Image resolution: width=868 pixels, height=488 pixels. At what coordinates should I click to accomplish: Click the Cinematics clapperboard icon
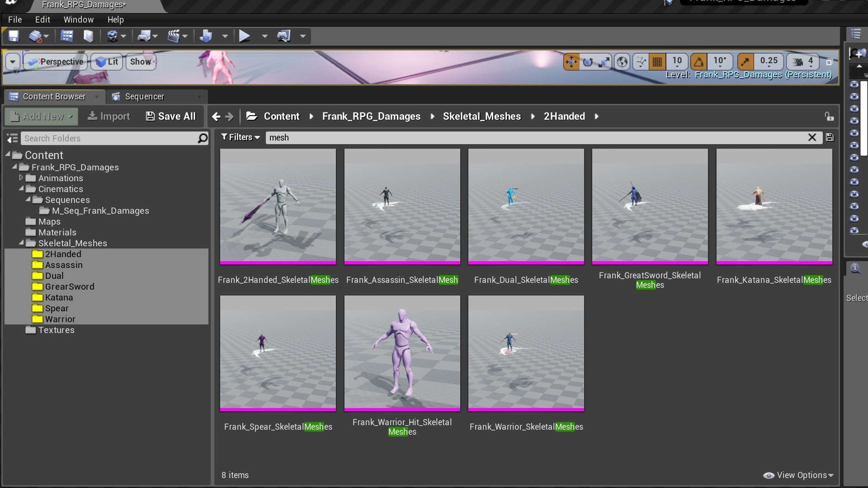[x=173, y=36]
